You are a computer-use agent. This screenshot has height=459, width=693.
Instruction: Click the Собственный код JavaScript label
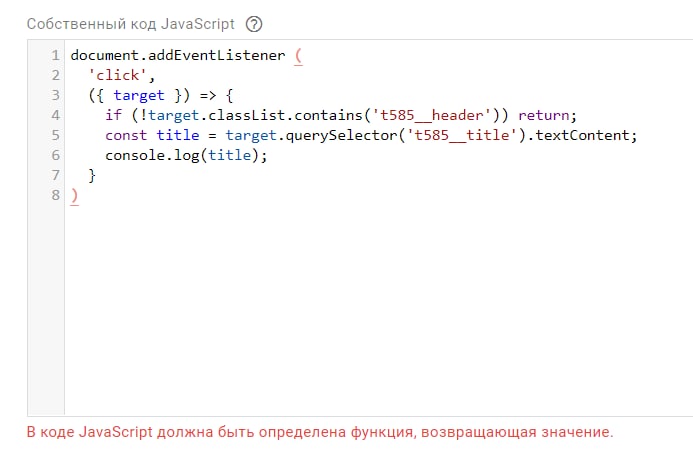coord(130,24)
